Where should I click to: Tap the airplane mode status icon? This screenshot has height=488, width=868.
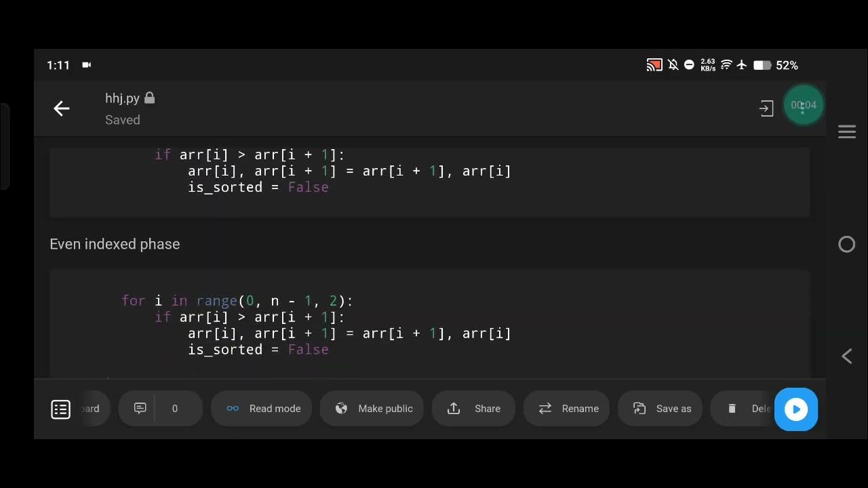(x=742, y=65)
